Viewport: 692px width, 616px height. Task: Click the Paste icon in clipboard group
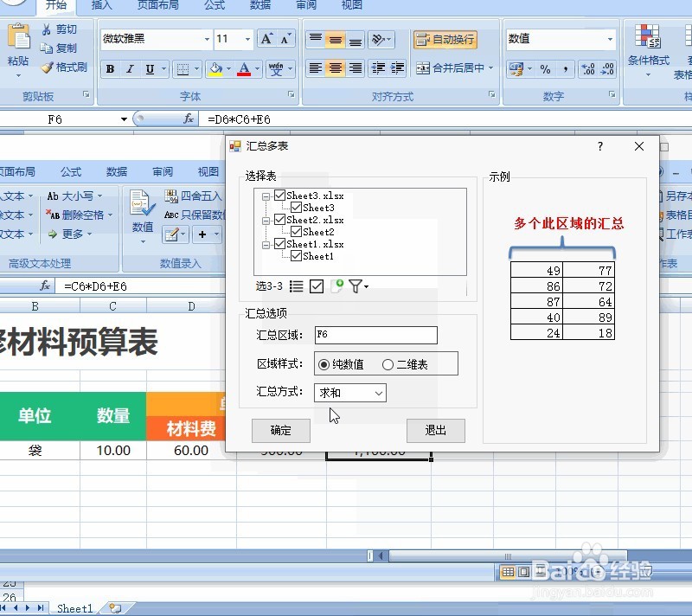18,37
